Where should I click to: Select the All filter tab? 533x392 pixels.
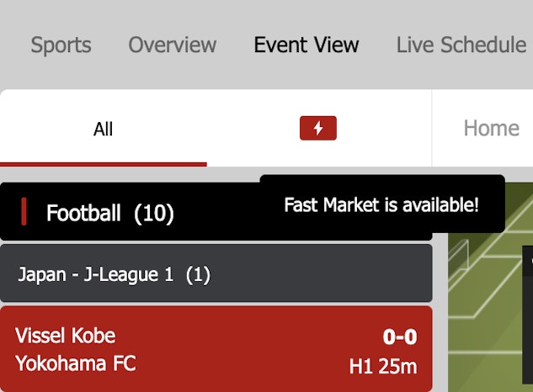pyautogui.click(x=103, y=130)
